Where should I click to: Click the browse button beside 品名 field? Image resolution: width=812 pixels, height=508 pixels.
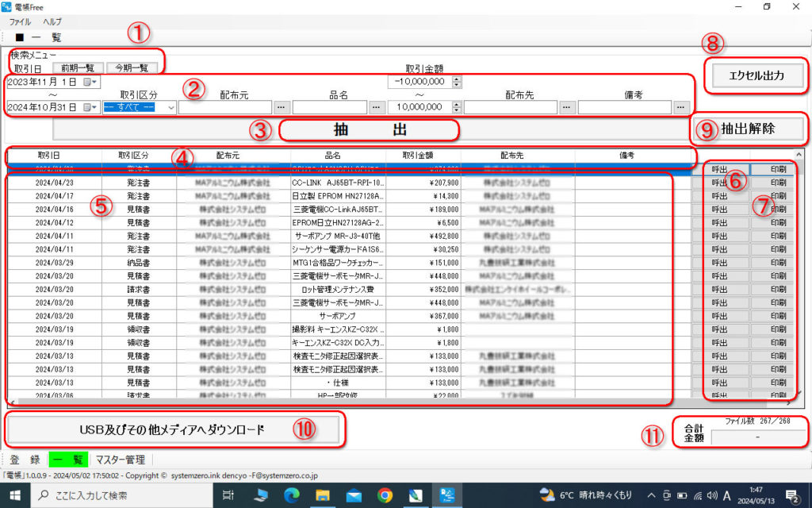tap(376, 107)
